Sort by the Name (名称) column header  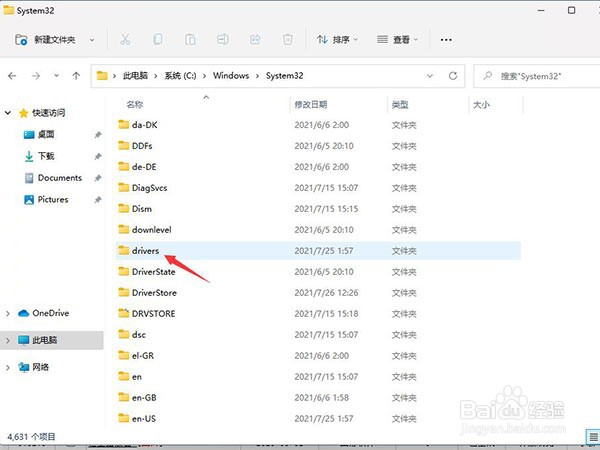(135, 104)
